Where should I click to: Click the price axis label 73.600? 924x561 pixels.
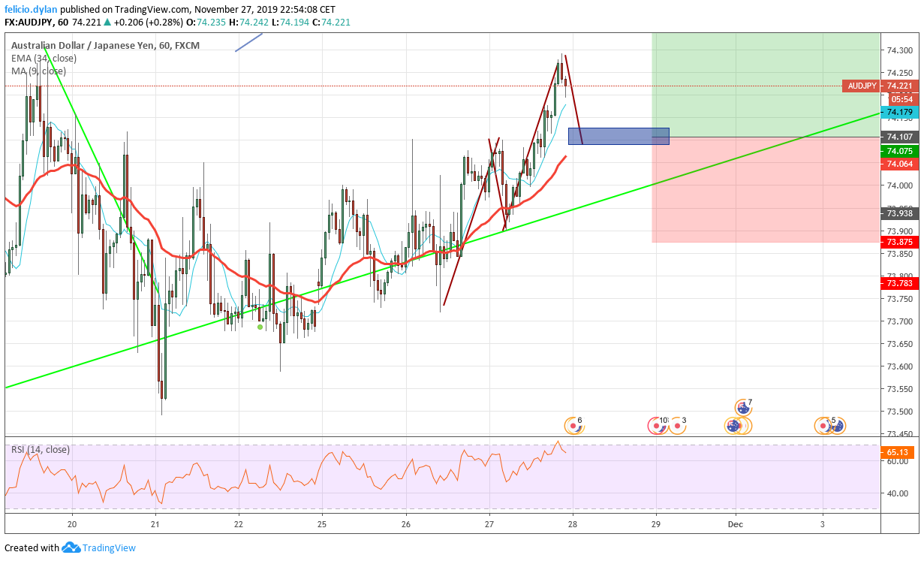pyautogui.click(x=900, y=366)
